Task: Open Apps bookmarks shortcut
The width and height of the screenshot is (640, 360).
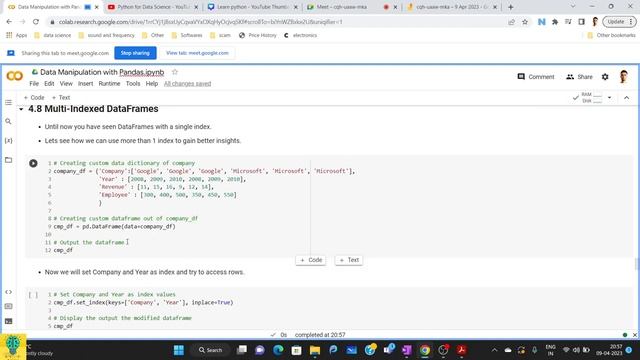Action: click(x=17, y=36)
